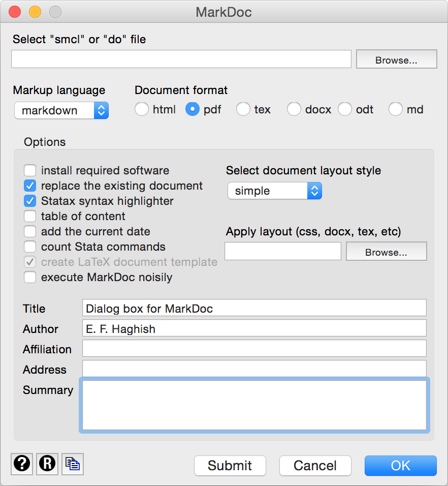448x486 pixels.
Task: Confirm with the OK button
Action: (x=401, y=466)
